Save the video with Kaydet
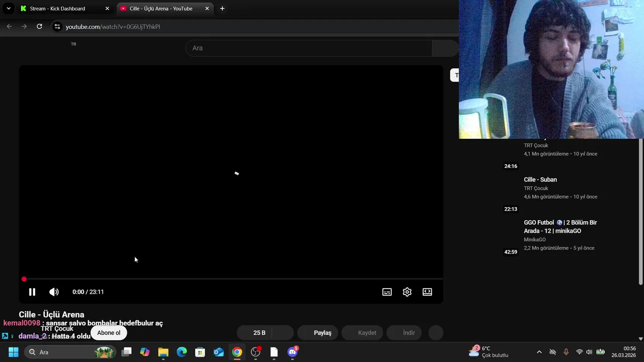Viewport: 644px width, 362px height. (362, 333)
